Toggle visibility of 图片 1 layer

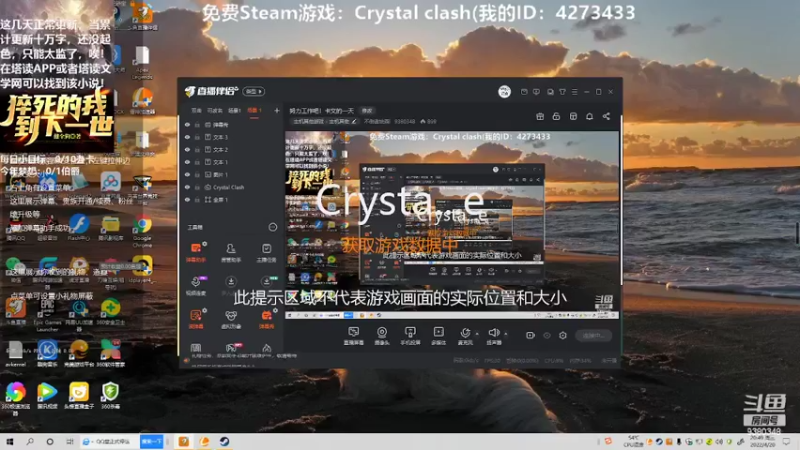pos(187,174)
